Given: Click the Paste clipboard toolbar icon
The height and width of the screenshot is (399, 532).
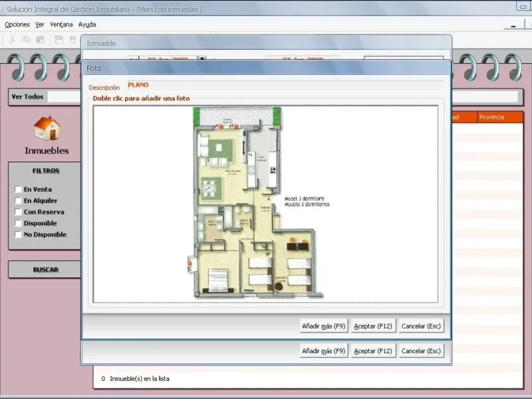Looking at the screenshot, I should click(41, 40).
